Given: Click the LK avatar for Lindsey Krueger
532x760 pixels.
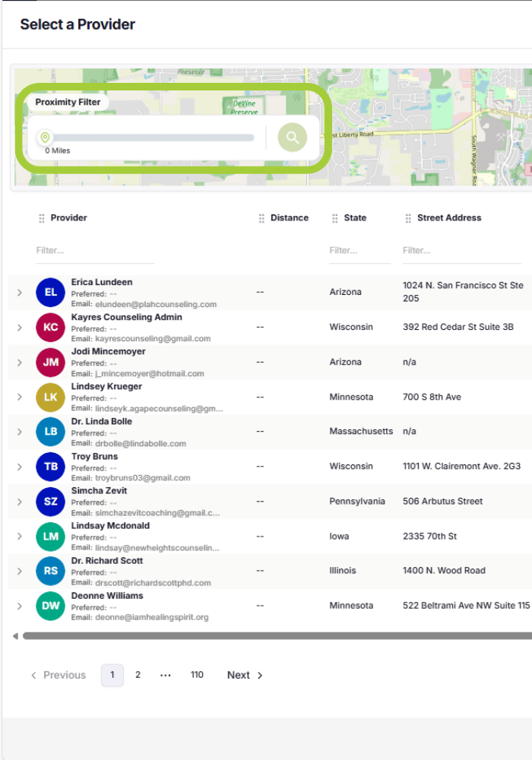Looking at the screenshot, I should [x=50, y=397].
